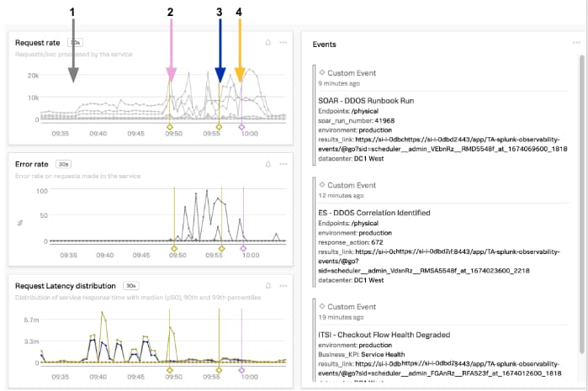588x391 pixels.
Task: Click the 20k axis label on Request rate chart
Action: point(33,76)
